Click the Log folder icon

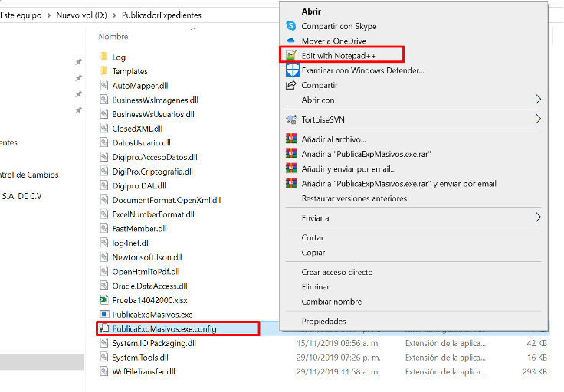pos(105,57)
